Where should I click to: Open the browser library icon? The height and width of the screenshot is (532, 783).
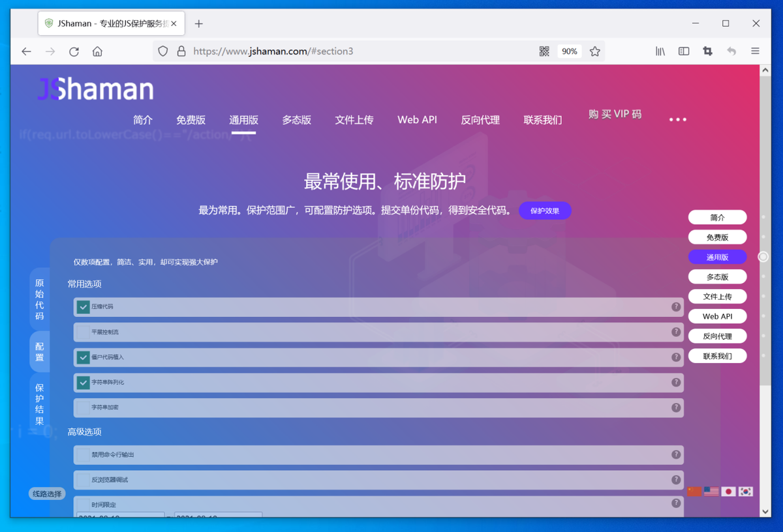[660, 52]
